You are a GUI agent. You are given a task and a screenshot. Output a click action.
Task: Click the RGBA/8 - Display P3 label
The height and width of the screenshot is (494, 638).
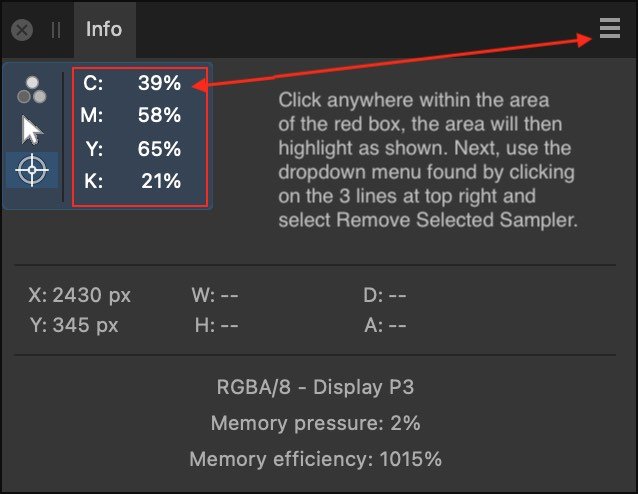pyautogui.click(x=315, y=387)
